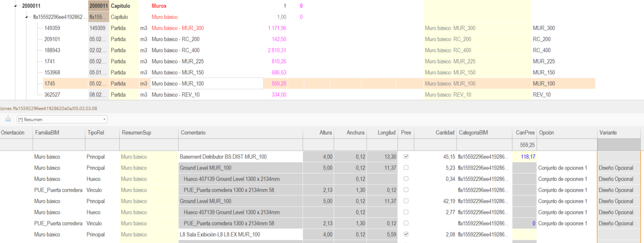The height and width of the screenshot is (243, 644).
Task: Click description 'Muro básico - REV_10'
Action: coord(176,94)
